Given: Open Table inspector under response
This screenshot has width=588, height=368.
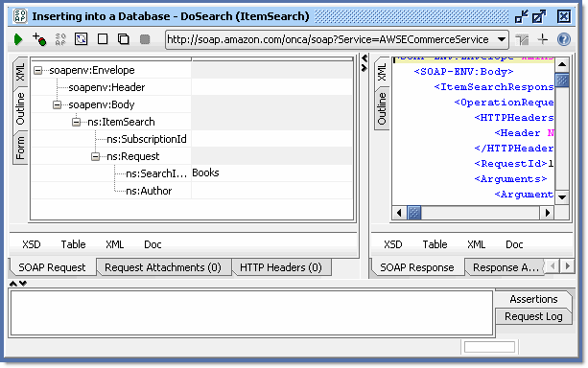Looking at the screenshot, I should click(435, 244).
